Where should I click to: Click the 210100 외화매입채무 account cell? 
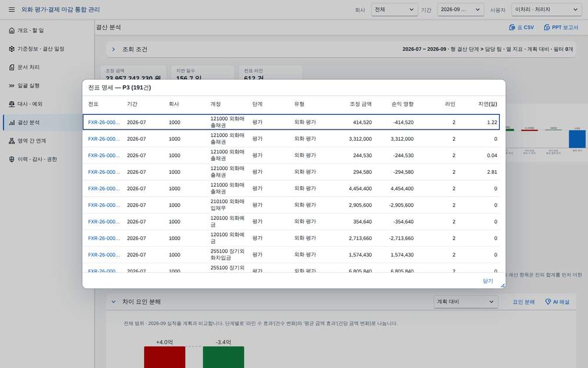(227, 205)
